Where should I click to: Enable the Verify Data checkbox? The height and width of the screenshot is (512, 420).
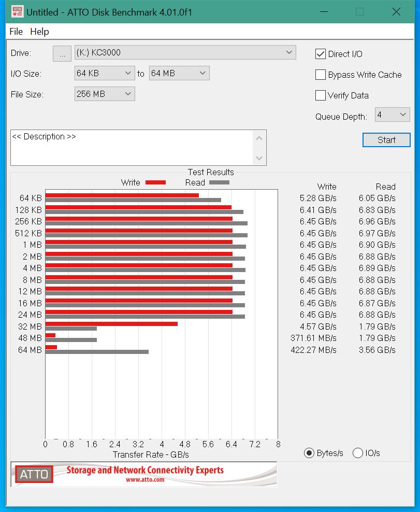321,95
